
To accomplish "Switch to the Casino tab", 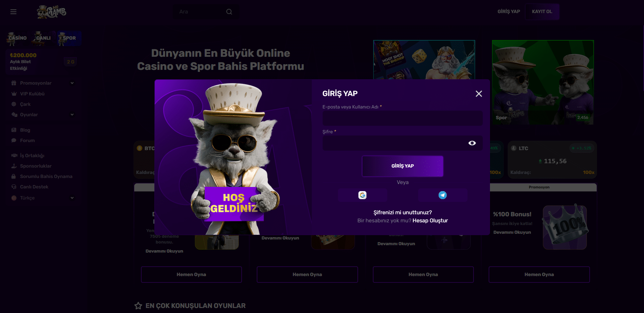I will 17,38.
